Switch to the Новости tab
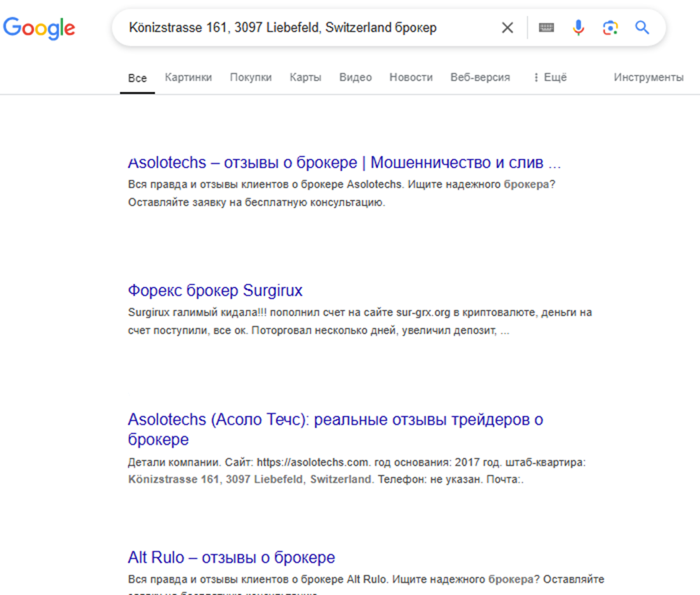Screen dimensions: 700x595 click(x=411, y=78)
